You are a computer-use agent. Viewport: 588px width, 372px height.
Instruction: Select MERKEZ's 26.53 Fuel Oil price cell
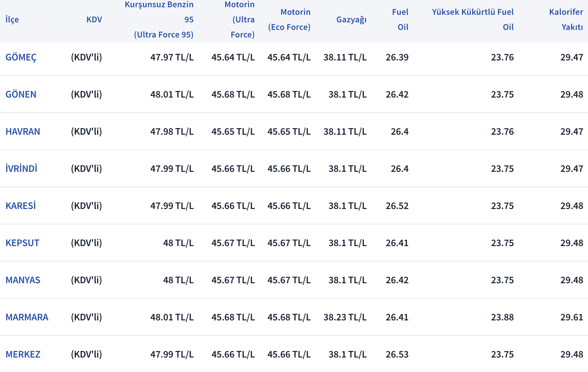click(397, 354)
